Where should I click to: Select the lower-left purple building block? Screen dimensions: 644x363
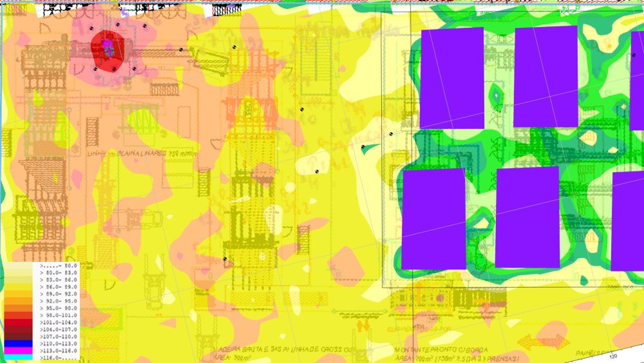[x=433, y=219]
